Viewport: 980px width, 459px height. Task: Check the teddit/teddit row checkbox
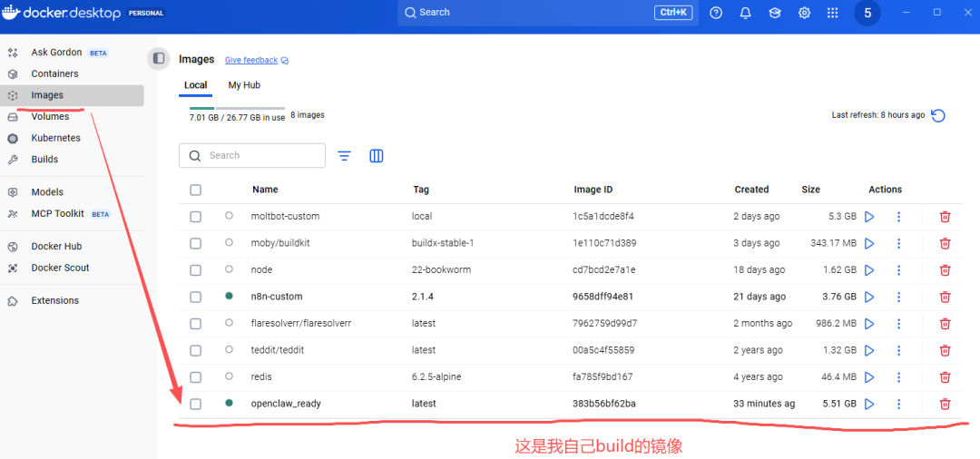pyautogui.click(x=196, y=350)
